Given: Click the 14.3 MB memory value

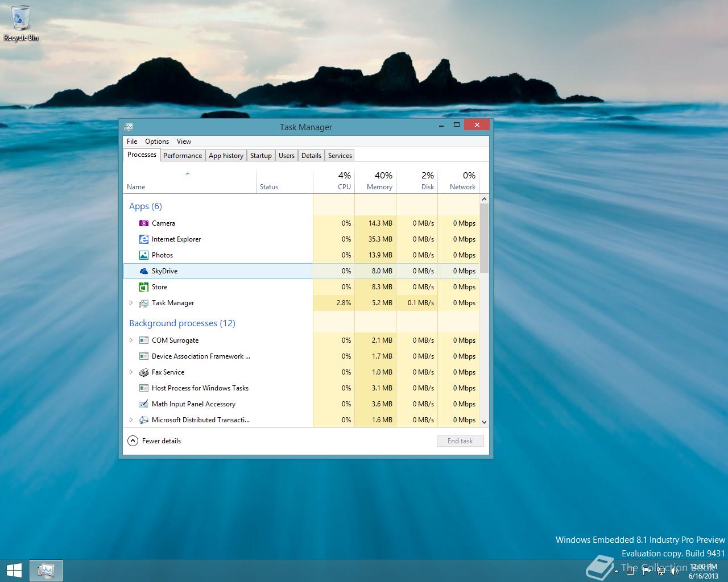Looking at the screenshot, I should (x=380, y=223).
